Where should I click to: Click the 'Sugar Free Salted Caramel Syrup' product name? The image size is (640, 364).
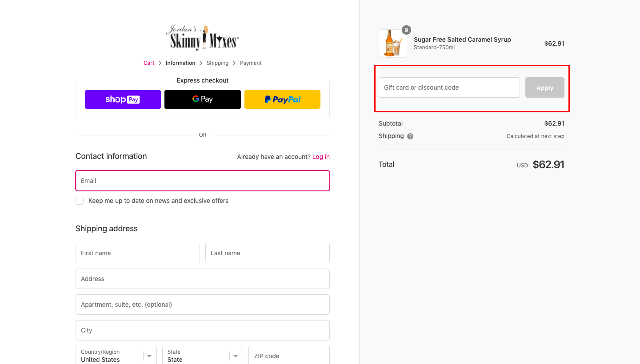pos(462,40)
